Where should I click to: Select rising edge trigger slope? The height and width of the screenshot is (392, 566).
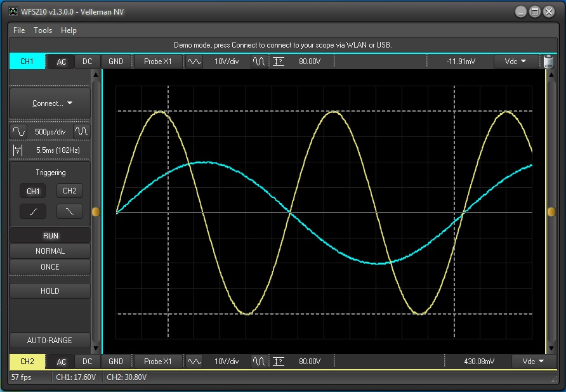[32, 211]
